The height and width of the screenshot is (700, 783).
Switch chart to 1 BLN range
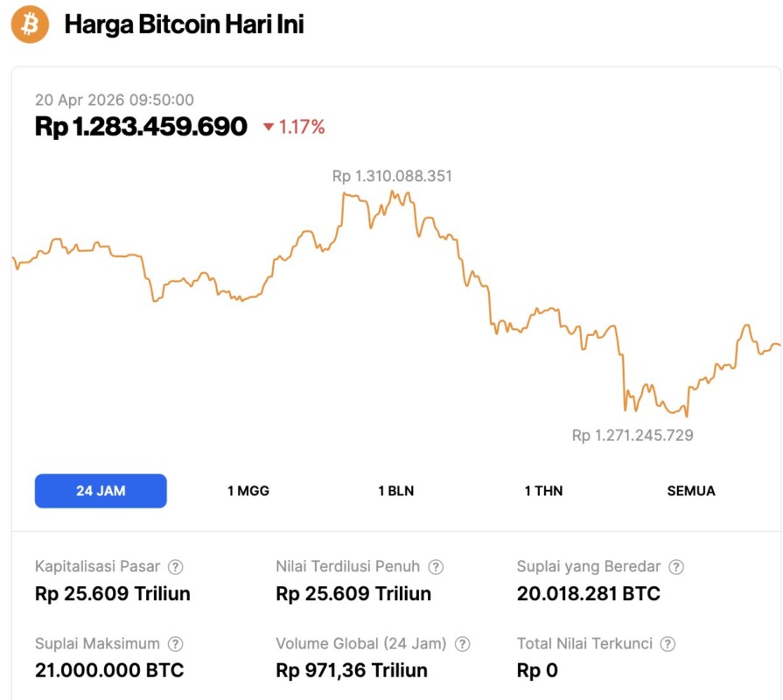(395, 491)
